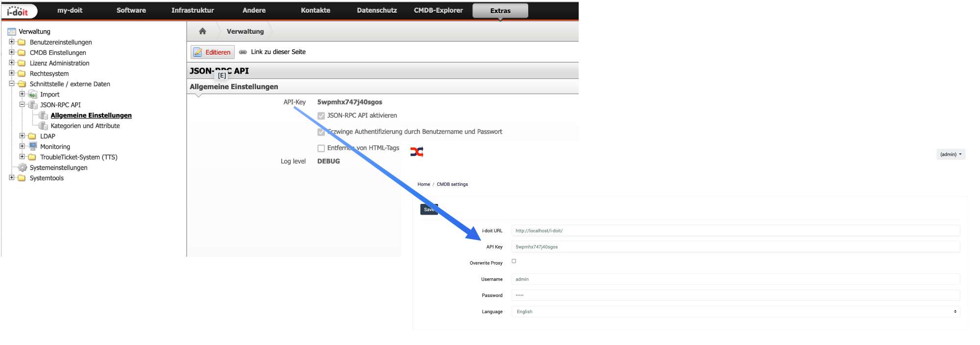Click the Save button
Image resolution: width=980 pixels, height=345 pixels.
tap(429, 209)
